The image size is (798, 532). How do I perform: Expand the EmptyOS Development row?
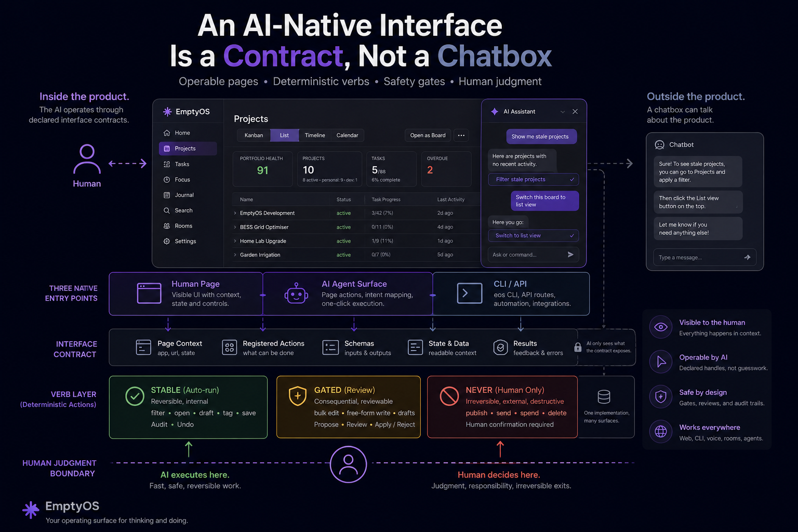pyautogui.click(x=235, y=213)
